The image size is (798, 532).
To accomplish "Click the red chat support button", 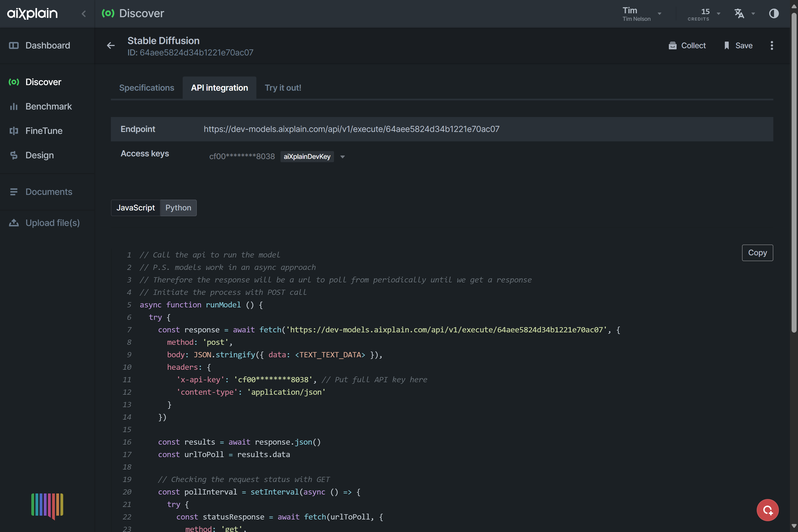I will (x=768, y=510).
